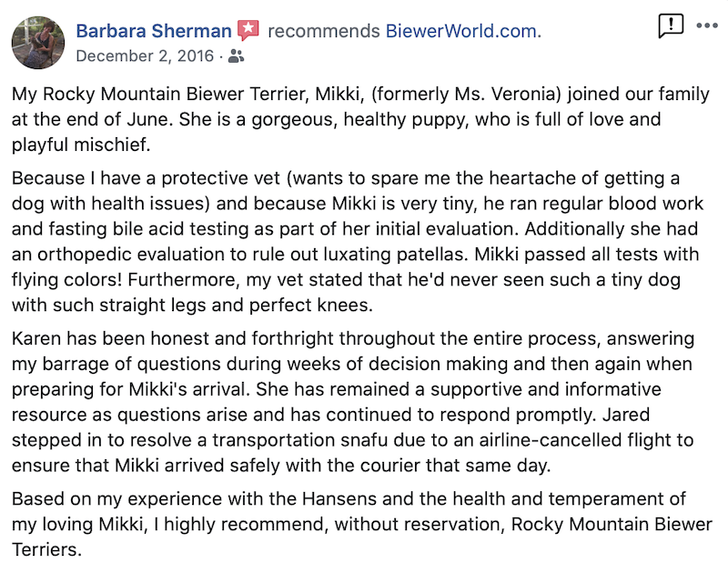
Task: Open the three-dot post options menu
Action: [x=707, y=25]
